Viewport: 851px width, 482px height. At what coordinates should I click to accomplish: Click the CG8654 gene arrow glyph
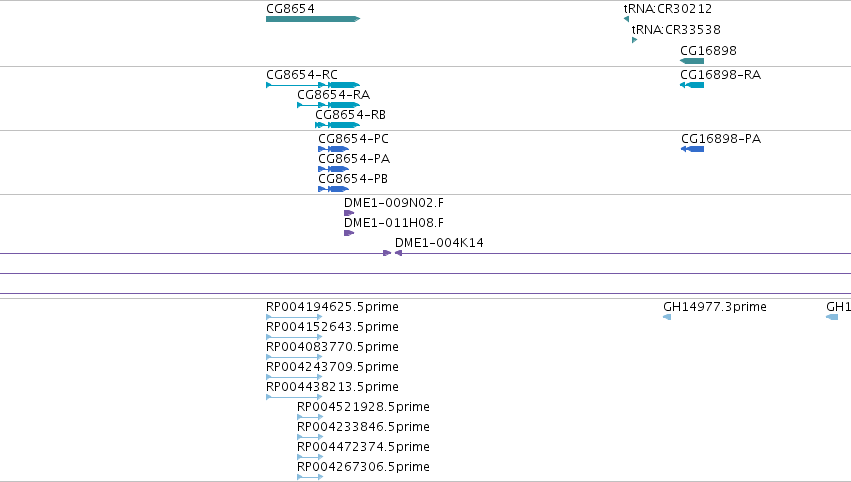pyautogui.click(x=313, y=19)
